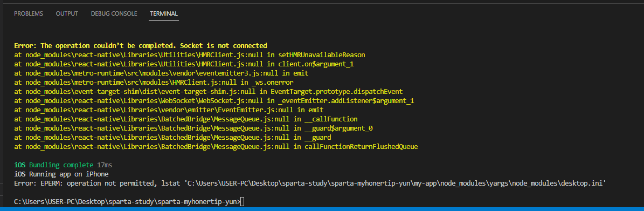Open the OUTPUT tab
This screenshot has width=644, height=211.
67,13
